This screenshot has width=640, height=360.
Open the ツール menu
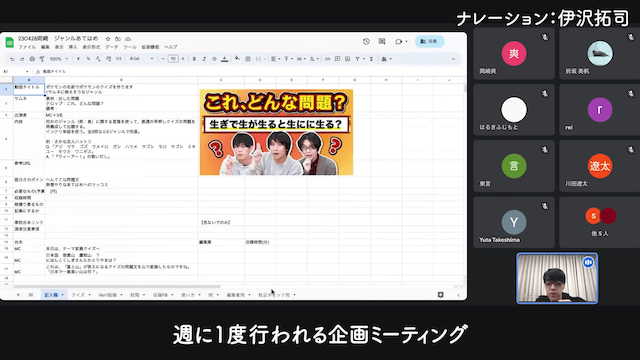point(130,47)
